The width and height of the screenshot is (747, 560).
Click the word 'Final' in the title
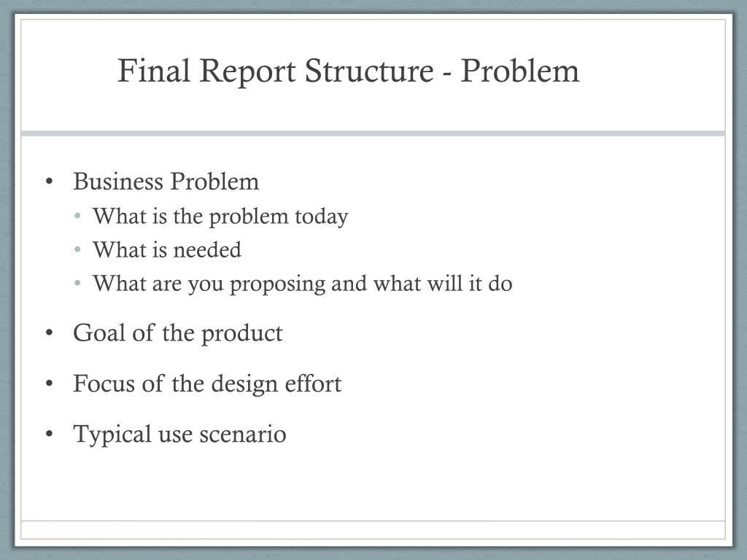click(154, 71)
